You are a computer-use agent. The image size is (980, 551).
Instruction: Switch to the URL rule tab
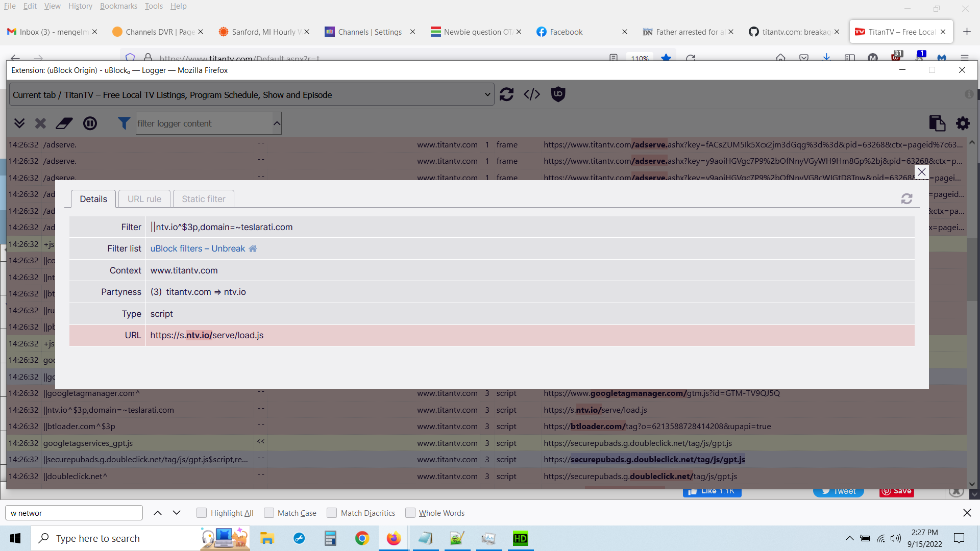coord(144,199)
